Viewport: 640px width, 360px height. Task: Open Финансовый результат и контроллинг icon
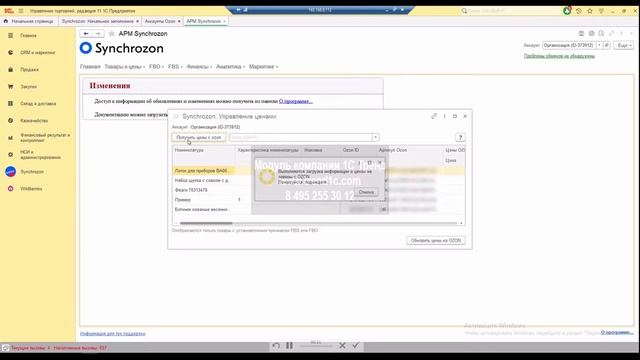[x=11, y=138]
